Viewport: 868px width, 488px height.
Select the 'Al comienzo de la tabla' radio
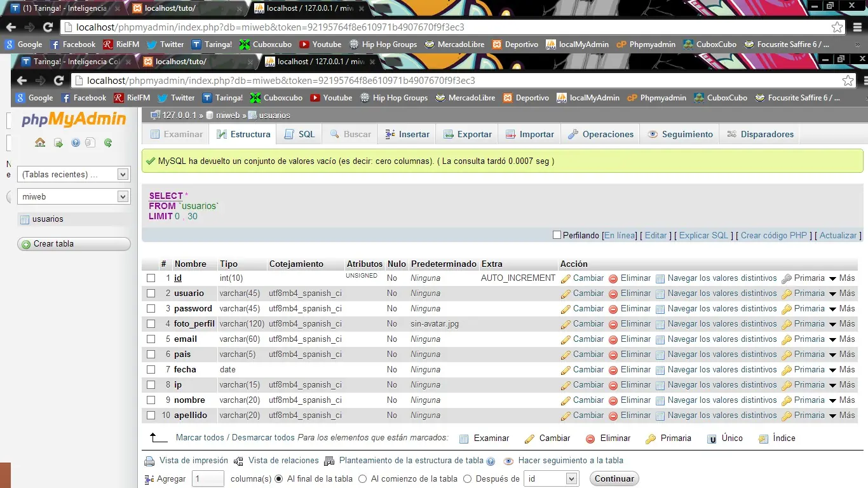point(362,479)
